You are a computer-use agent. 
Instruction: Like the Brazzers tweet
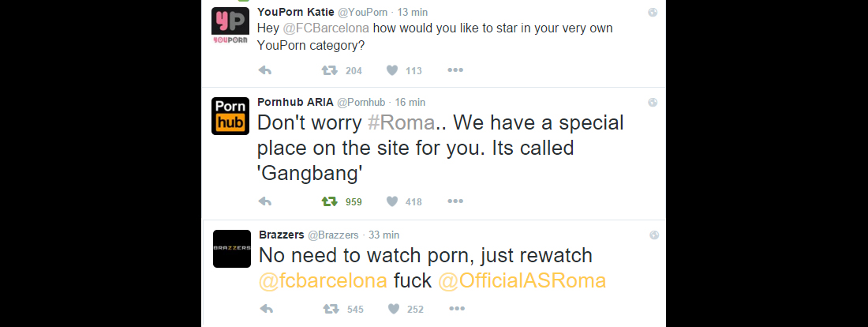coord(392,309)
